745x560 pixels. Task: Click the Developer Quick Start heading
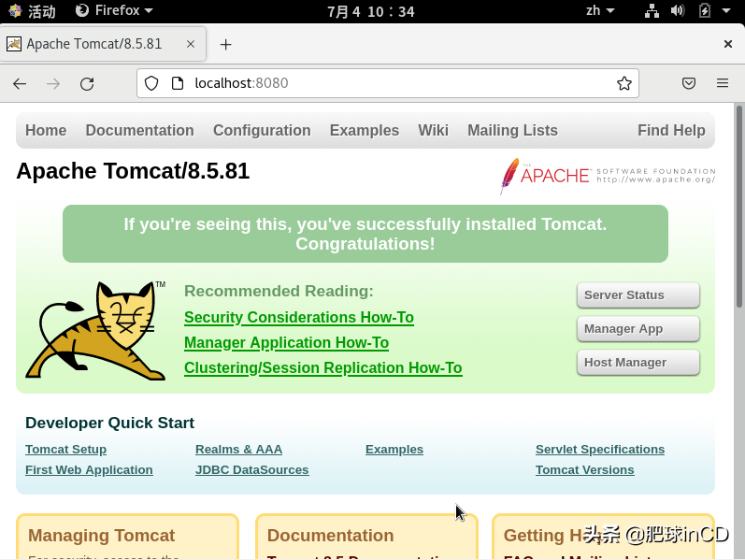click(x=109, y=424)
